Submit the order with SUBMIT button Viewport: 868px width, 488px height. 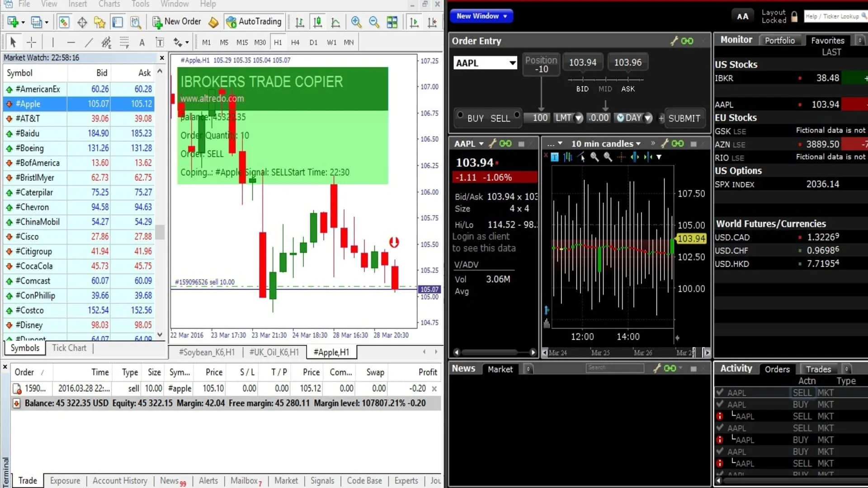(684, 118)
